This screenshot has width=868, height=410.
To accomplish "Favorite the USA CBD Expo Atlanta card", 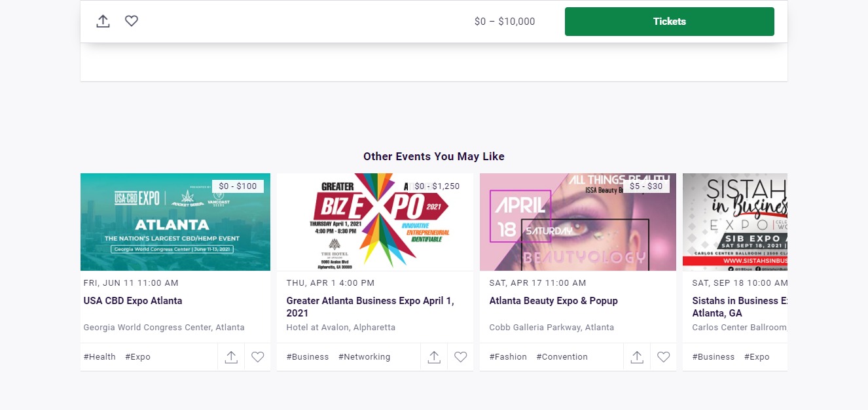I will 258,357.
